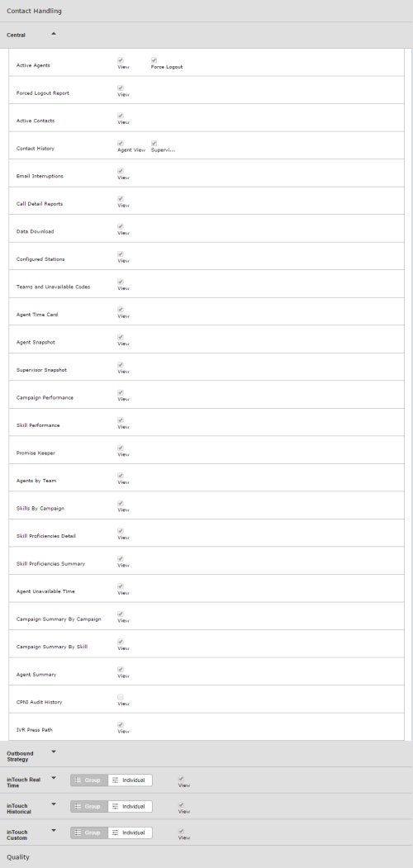The image size is (413, 868).
Task: Expand the inTouch Real Time section
Action: [54, 778]
